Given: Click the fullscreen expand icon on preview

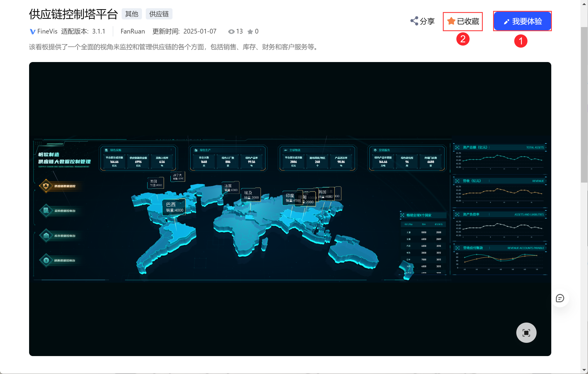Looking at the screenshot, I should 526,333.
